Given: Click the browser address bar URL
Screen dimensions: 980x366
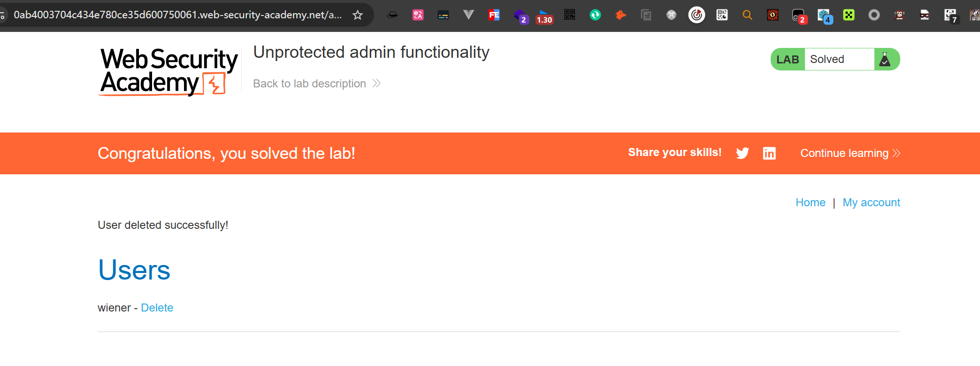Looking at the screenshot, I should point(177,15).
